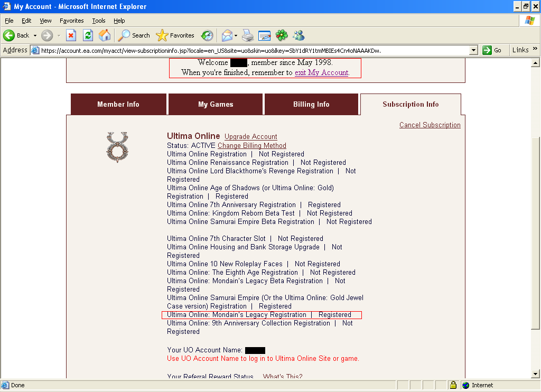Go back with the Back arrow button

[16, 35]
